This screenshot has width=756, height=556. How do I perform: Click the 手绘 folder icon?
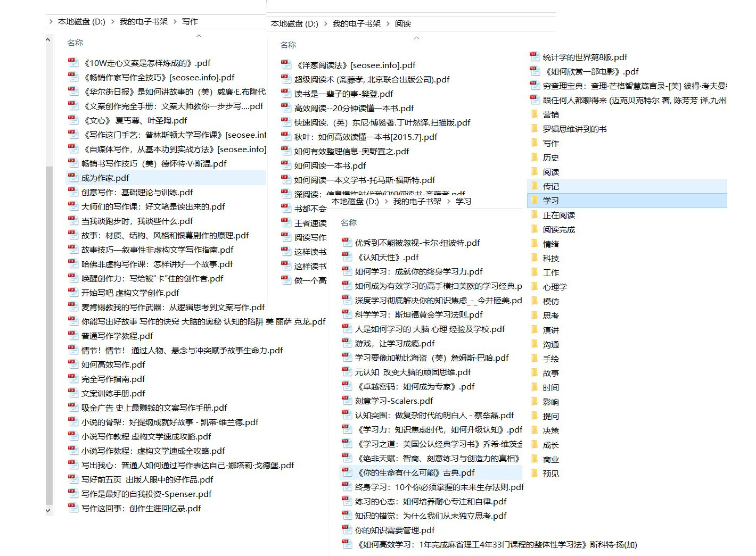tap(535, 359)
